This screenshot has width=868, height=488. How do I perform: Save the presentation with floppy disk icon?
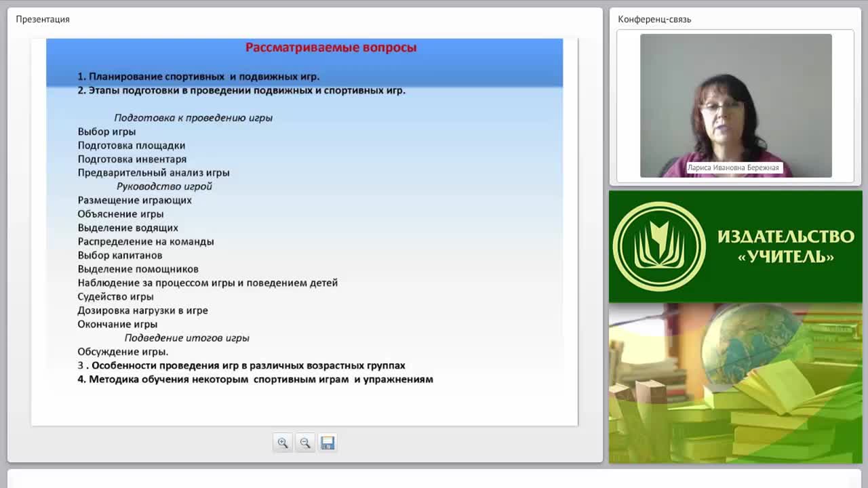(328, 443)
